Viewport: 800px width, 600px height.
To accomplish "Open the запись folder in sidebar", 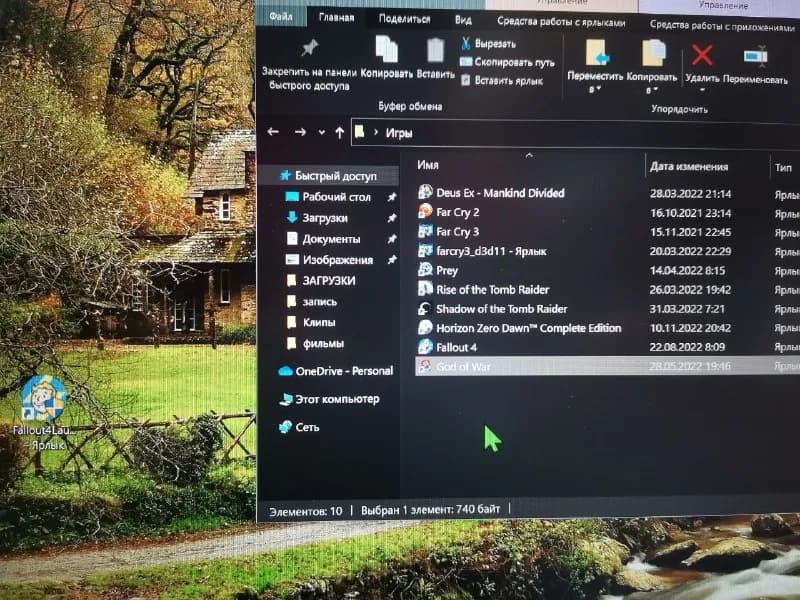I will pos(319,302).
